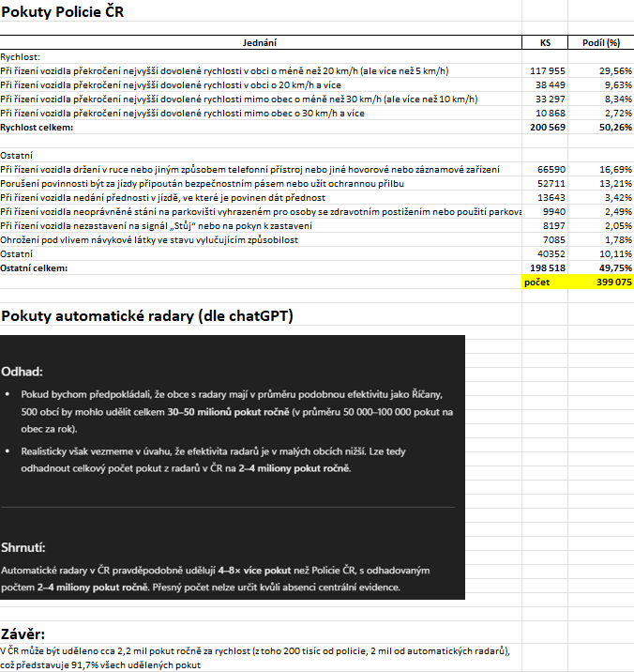Click the "KS" column header

click(545, 42)
